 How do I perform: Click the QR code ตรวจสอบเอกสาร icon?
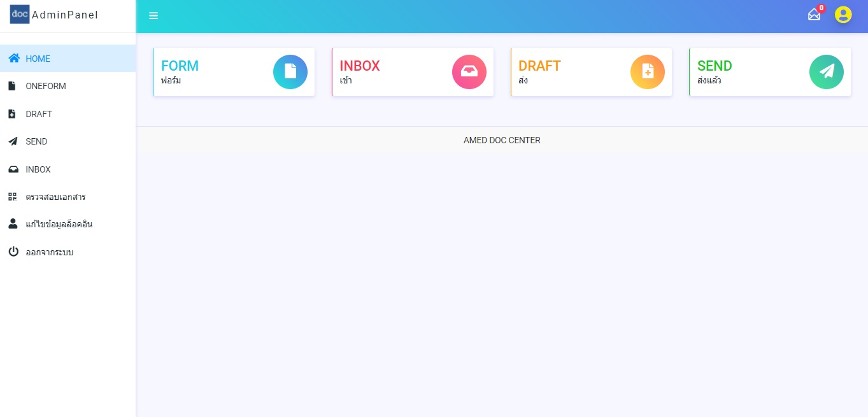13,197
